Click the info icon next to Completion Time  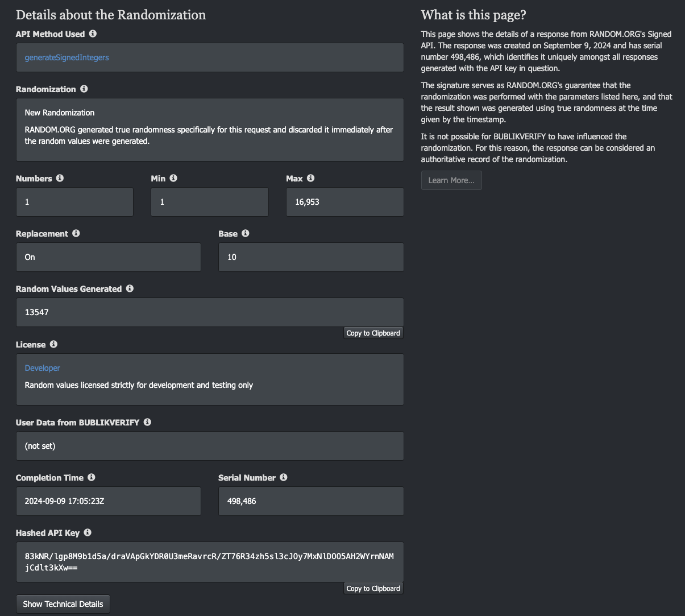pyautogui.click(x=92, y=477)
